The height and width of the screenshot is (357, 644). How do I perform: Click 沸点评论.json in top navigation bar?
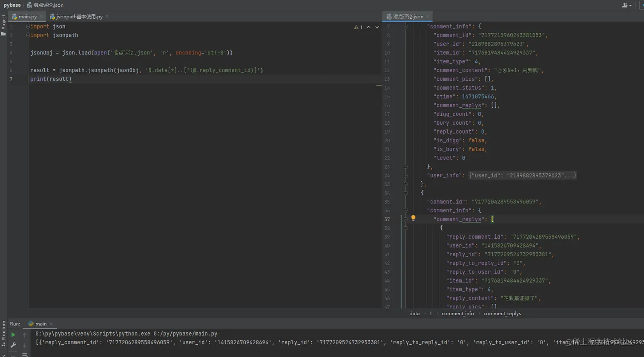tap(45, 5)
